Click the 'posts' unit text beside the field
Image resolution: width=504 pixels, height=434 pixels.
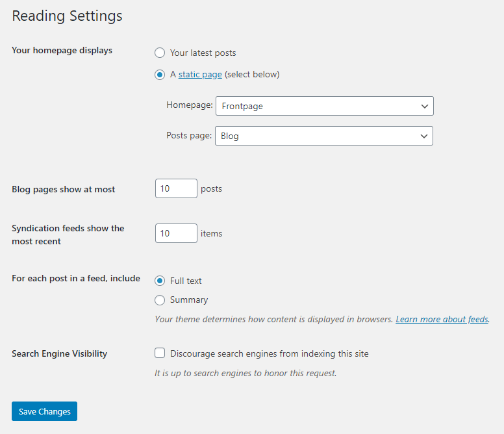click(211, 188)
